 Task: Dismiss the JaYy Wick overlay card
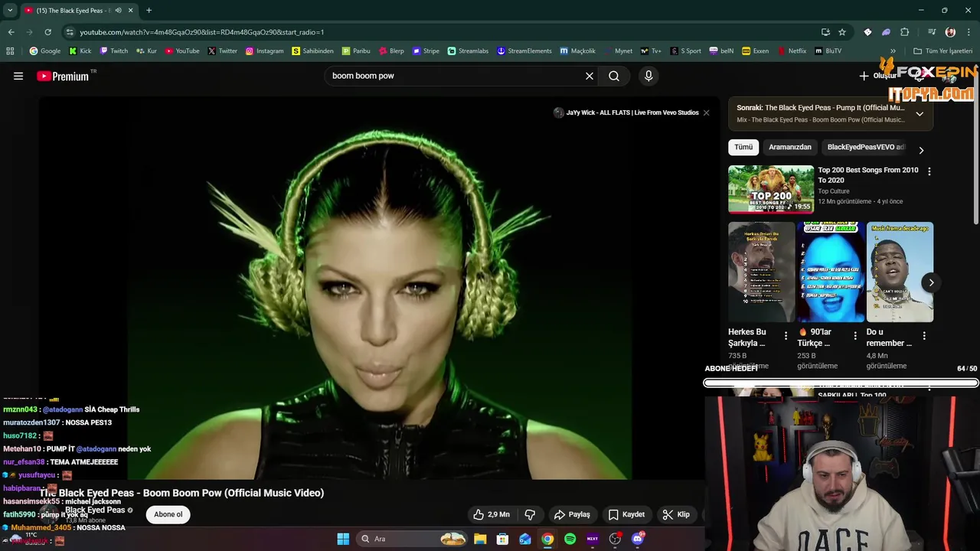point(706,112)
